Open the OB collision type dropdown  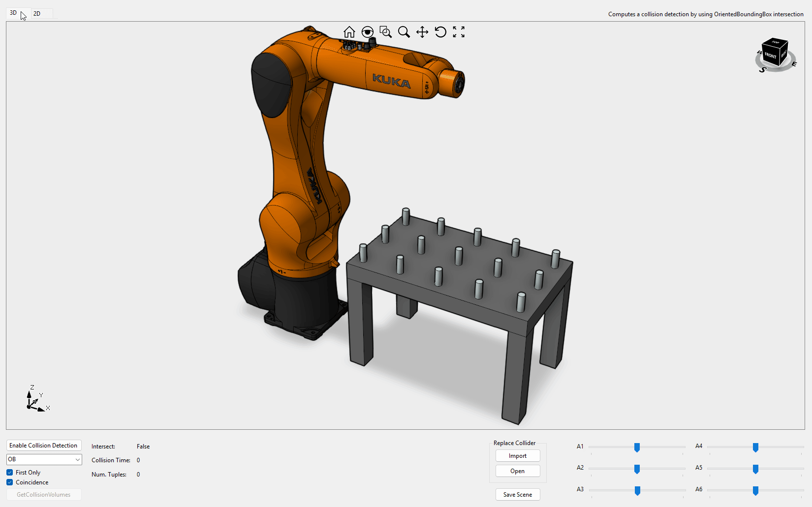pyautogui.click(x=44, y=459)
